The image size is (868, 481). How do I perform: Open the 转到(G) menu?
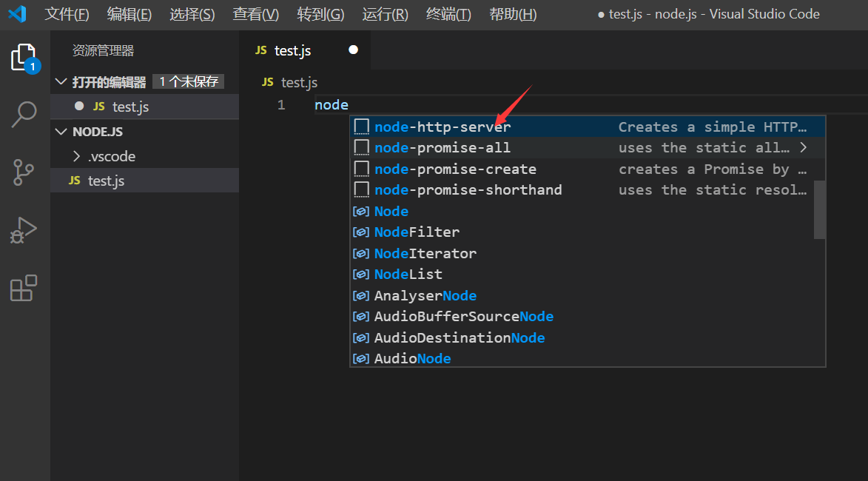tap(320, 14)
